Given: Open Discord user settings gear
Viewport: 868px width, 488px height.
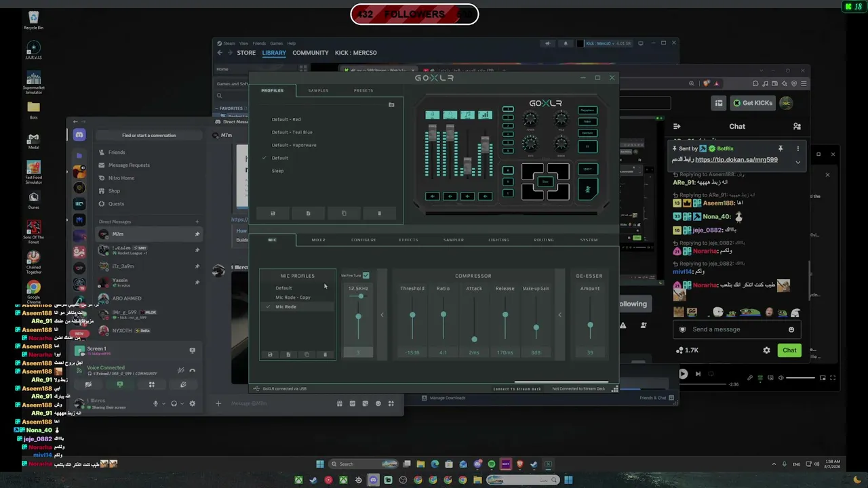Looking at the screenshot, I should pyautogui.click(x=193, y=404).
